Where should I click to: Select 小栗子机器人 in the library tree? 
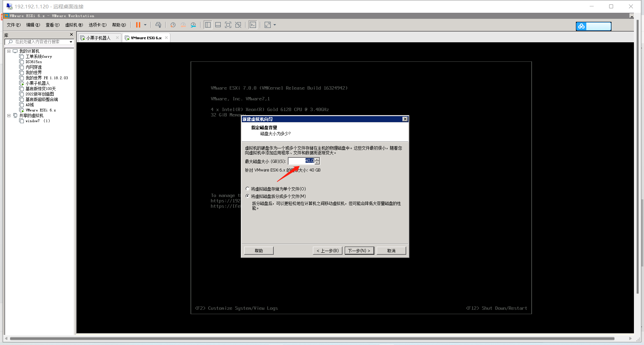pos(38,83)
